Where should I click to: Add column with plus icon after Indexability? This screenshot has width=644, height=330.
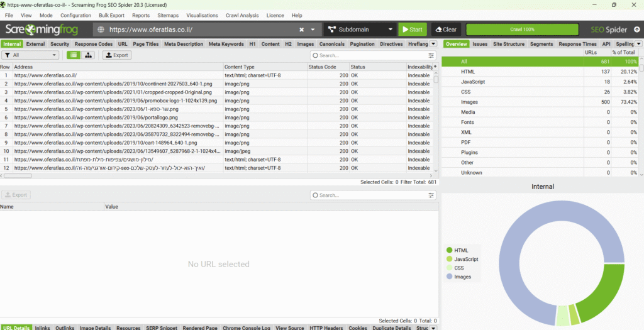click(x=435, y=67)
